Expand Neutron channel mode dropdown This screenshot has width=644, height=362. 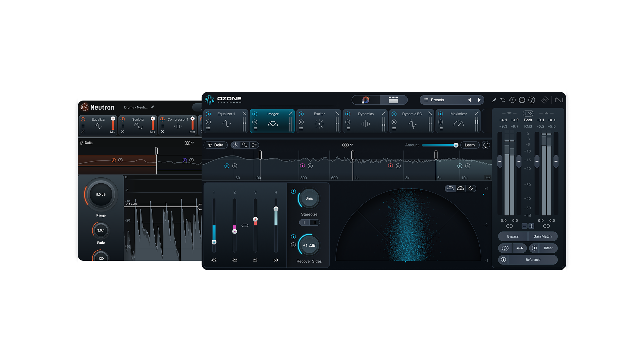point(189,143)
